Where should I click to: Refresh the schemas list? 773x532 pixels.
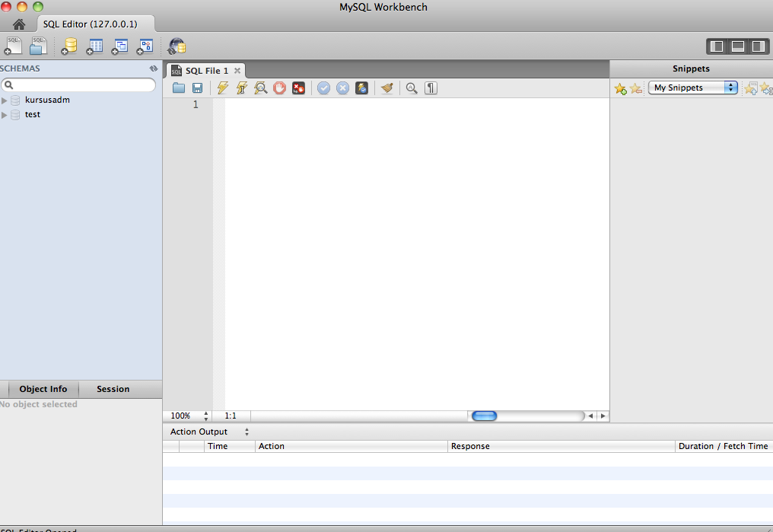pos(154,68)
